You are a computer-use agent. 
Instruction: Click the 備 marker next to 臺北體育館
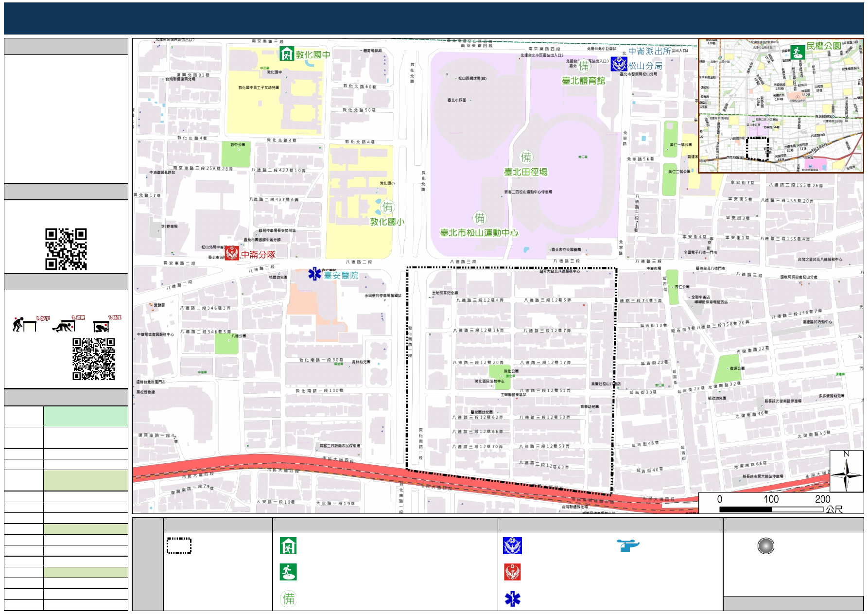tap(584, 66)
